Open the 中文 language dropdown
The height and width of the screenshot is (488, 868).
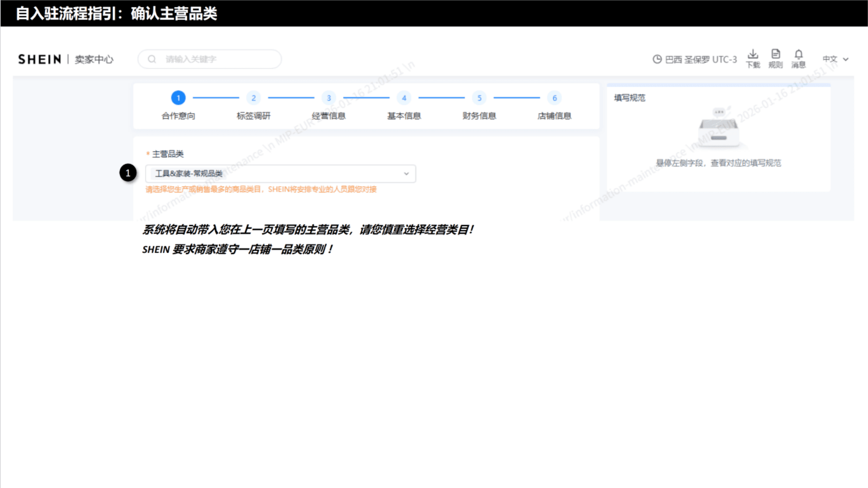(835, 59)
